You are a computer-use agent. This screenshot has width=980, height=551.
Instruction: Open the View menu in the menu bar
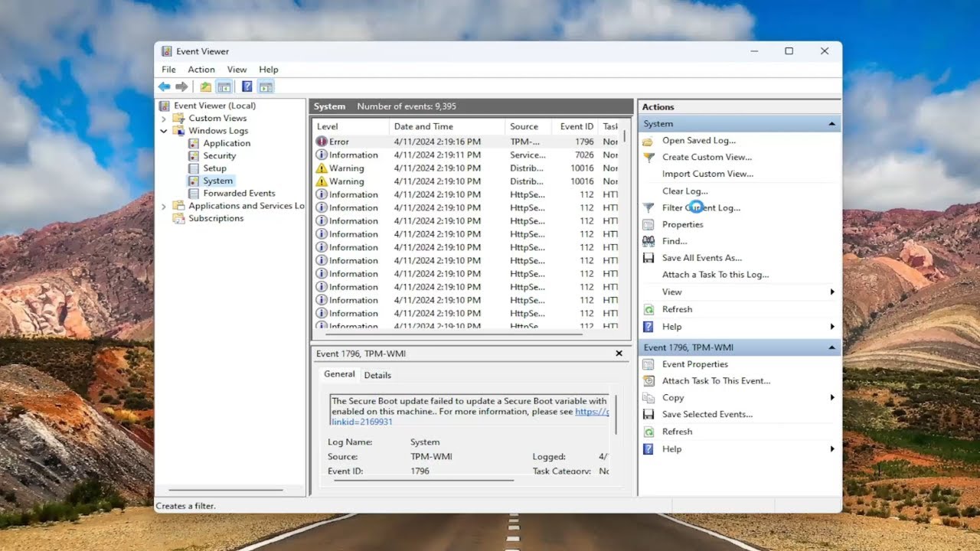point(237,70)
